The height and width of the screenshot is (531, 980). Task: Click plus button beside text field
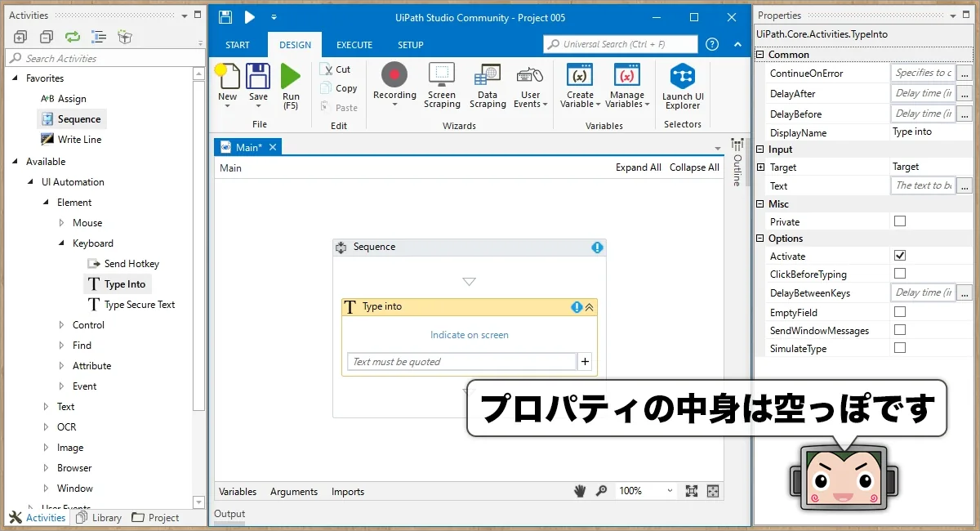tap(585, 362)
